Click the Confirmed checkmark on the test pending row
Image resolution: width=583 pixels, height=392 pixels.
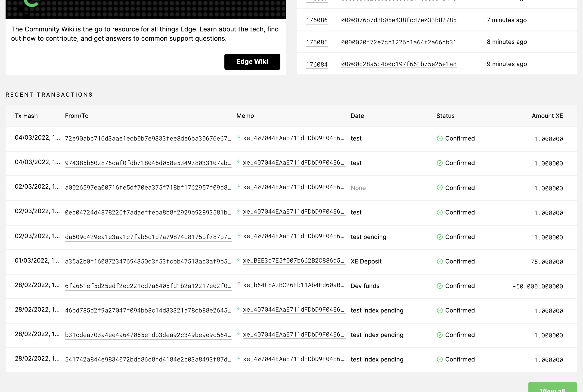(x=440, y=237)
